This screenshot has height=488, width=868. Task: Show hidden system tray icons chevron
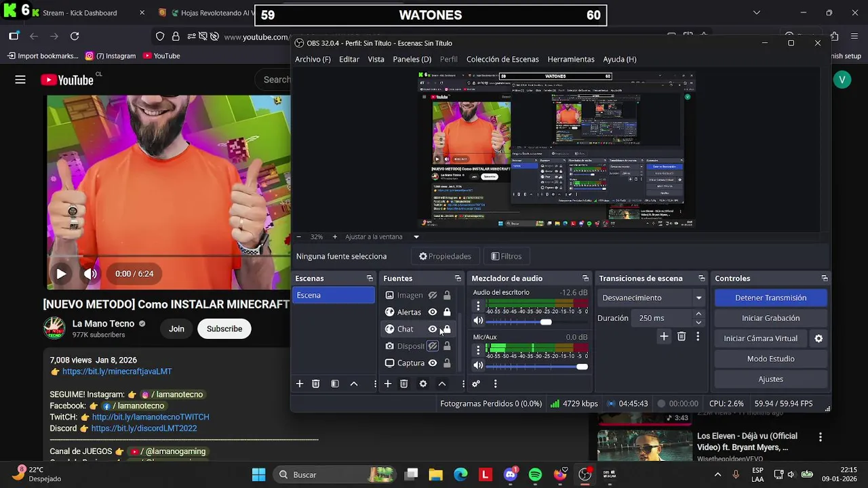tap(717, 474)
